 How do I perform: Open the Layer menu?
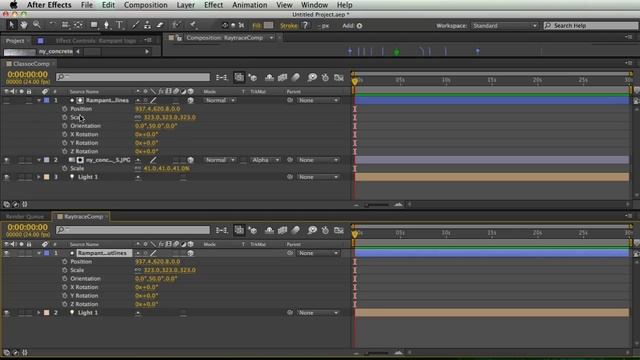pyautogui.click(x=185, y=5)
